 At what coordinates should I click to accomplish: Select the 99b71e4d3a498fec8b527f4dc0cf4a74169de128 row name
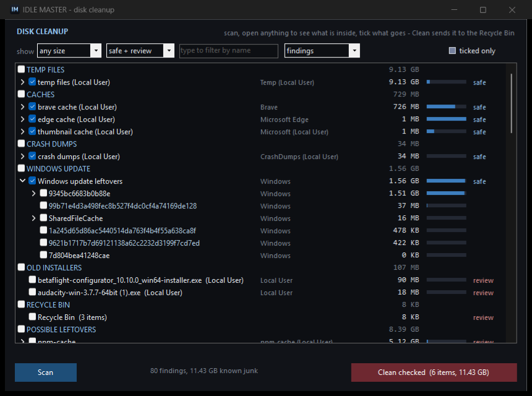122,206
